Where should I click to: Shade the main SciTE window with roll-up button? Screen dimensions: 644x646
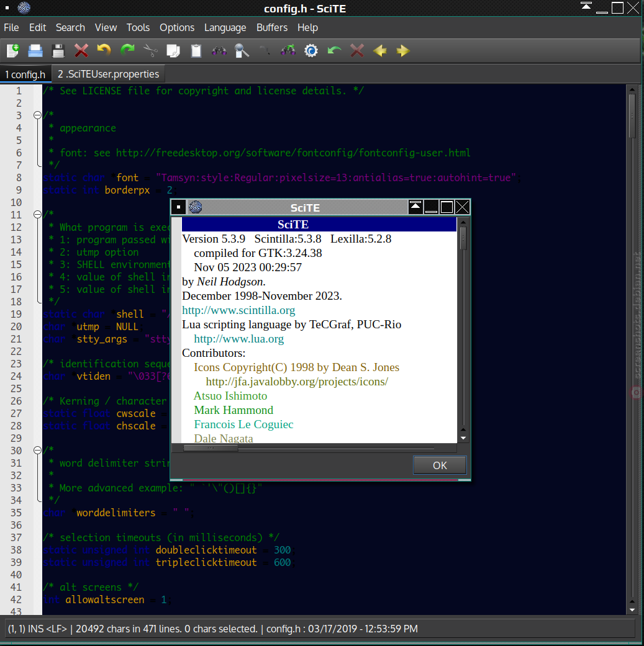[x=586, y=7]
